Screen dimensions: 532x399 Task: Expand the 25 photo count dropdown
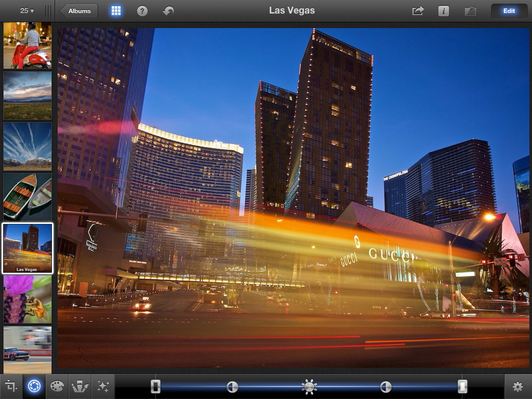(x=27, y=11)
